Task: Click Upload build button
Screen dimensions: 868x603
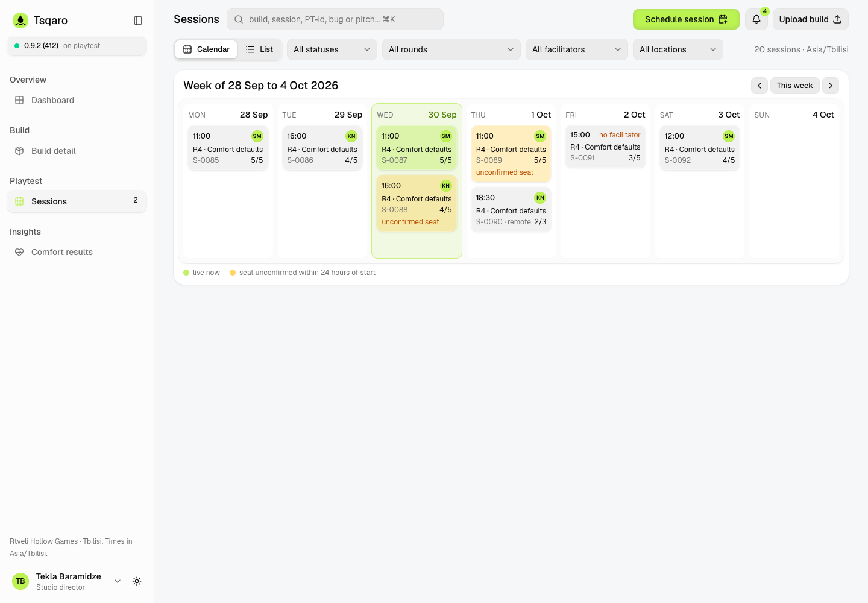Action: point(811,19)
